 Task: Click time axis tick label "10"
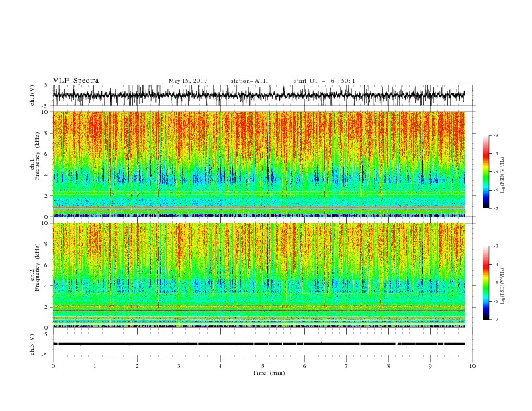click(472, 366)
